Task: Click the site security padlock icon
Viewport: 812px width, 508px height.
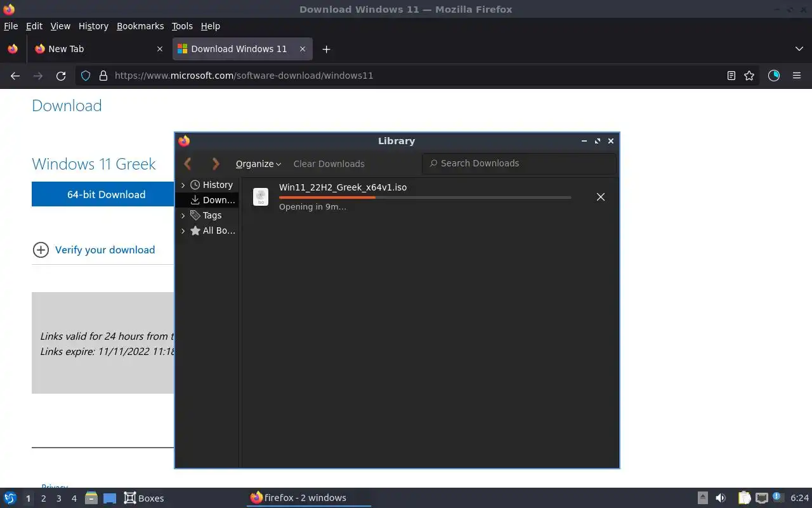Action: pyautogui.click(x=103, y=76)
